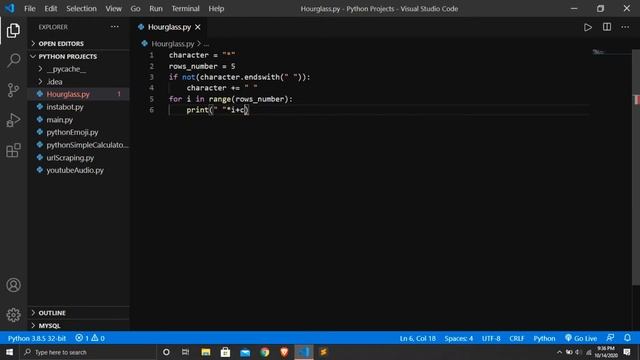Image resolution: width=640 pixels, height=360 pixels.
Task: Open youtubeAudio.py in explorer
Action: 79,170
